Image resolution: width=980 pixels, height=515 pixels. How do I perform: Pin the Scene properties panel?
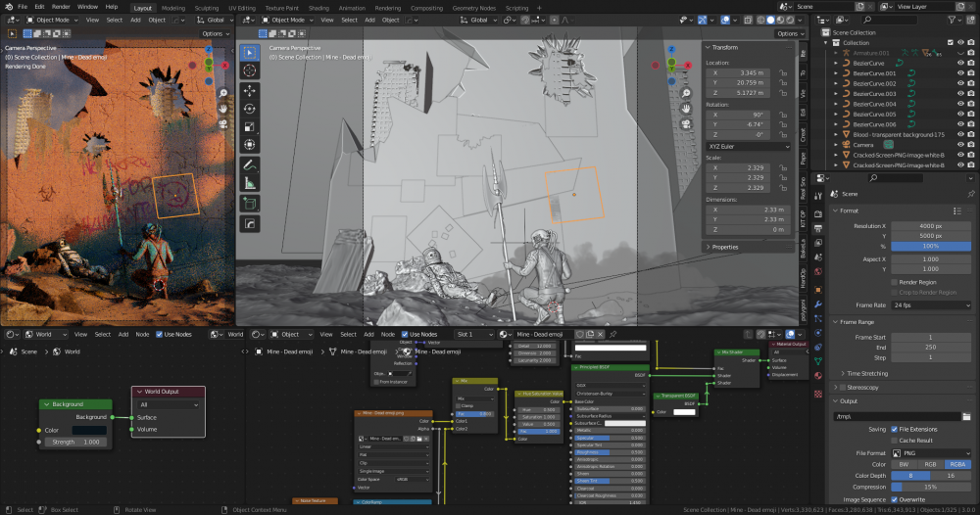(970, 194)
